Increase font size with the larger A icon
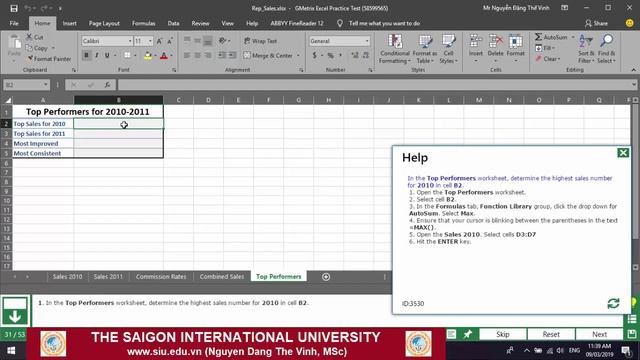This screenshot has width=640, height=360. [x=160, y=41]
